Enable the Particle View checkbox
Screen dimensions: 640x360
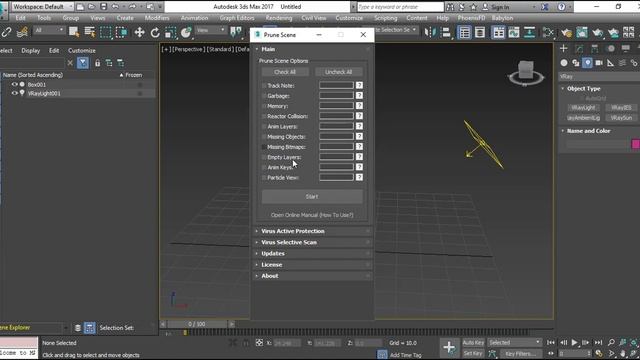(x=264, y=178)
